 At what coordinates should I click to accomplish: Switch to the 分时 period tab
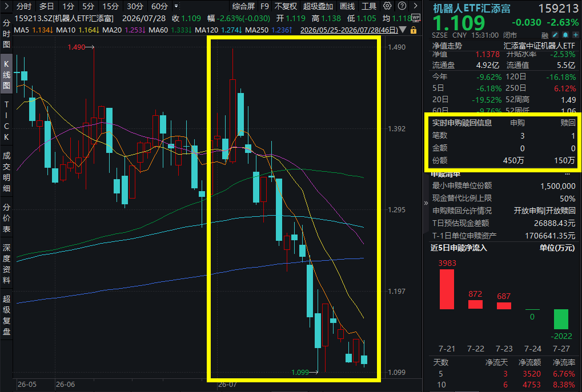pyautogui.click(x=24, y=6)
